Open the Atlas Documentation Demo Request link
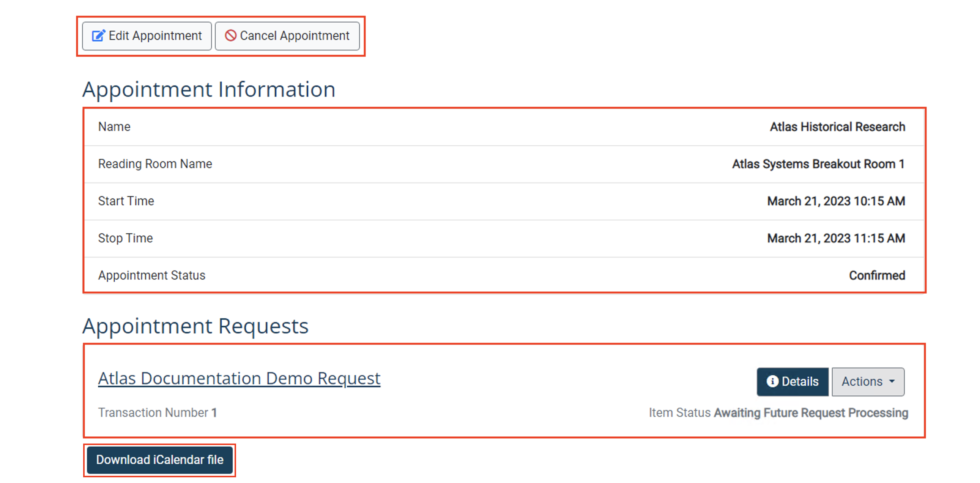The width and height of the screenshot is (980, 483). pos(238,378)
